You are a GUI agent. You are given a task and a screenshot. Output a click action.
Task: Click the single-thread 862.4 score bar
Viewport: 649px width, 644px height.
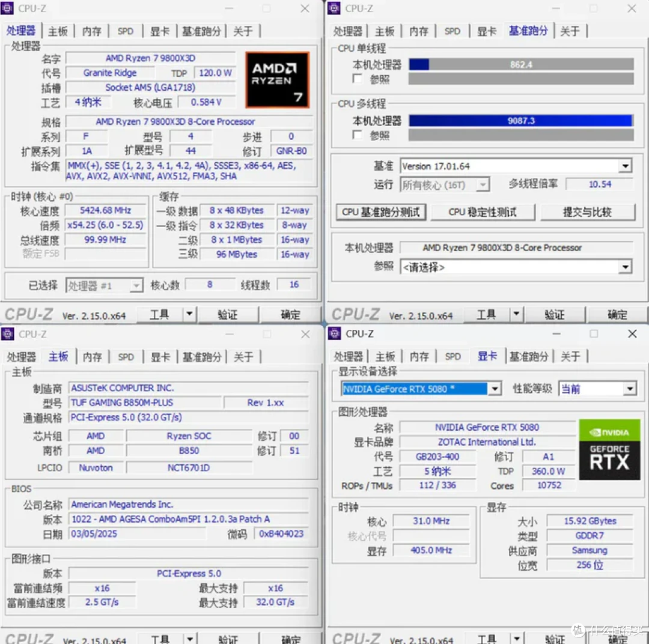pos(521,64)
